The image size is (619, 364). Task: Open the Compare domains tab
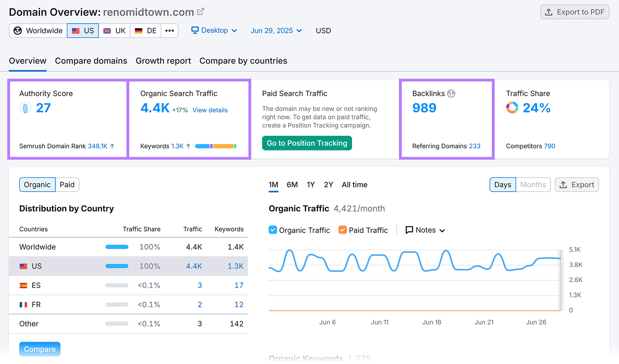point(91,61)
